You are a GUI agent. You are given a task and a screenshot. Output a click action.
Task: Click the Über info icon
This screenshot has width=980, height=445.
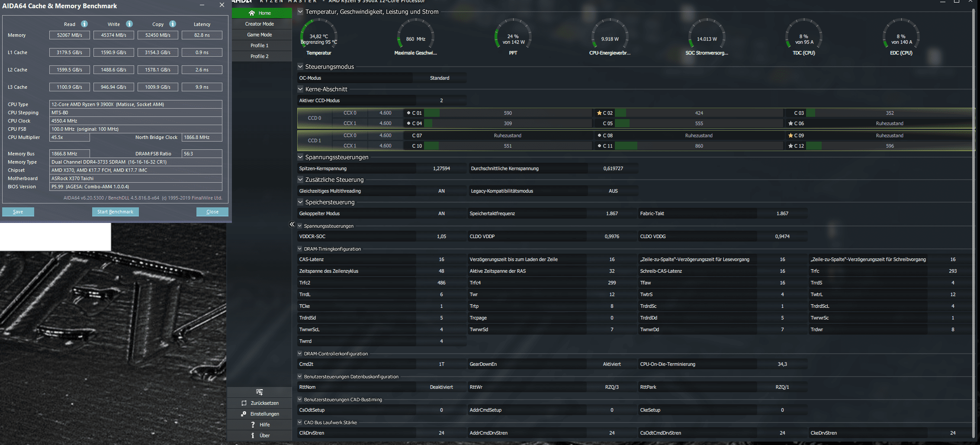tap(253, 435)
